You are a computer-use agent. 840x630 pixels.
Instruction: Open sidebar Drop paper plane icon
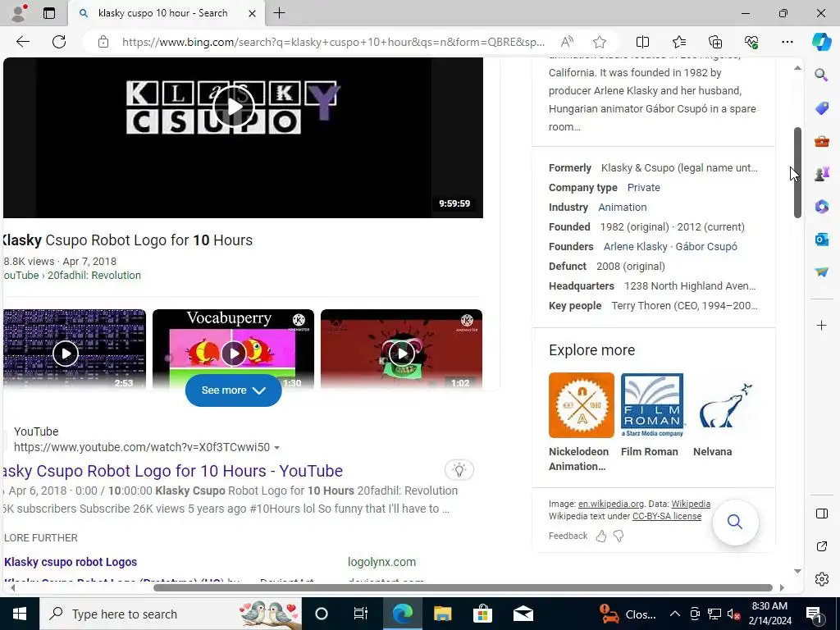[x=821, y=272]
